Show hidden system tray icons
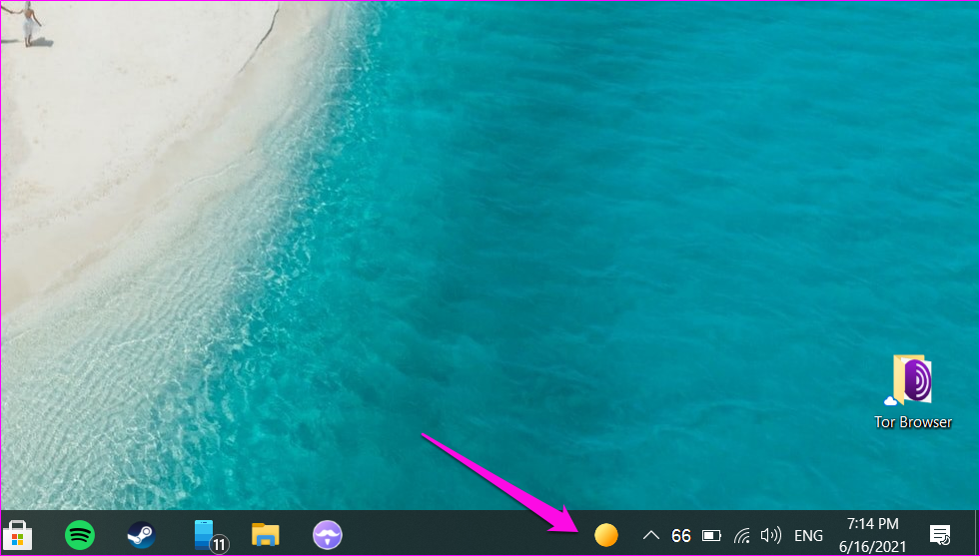 650,535
